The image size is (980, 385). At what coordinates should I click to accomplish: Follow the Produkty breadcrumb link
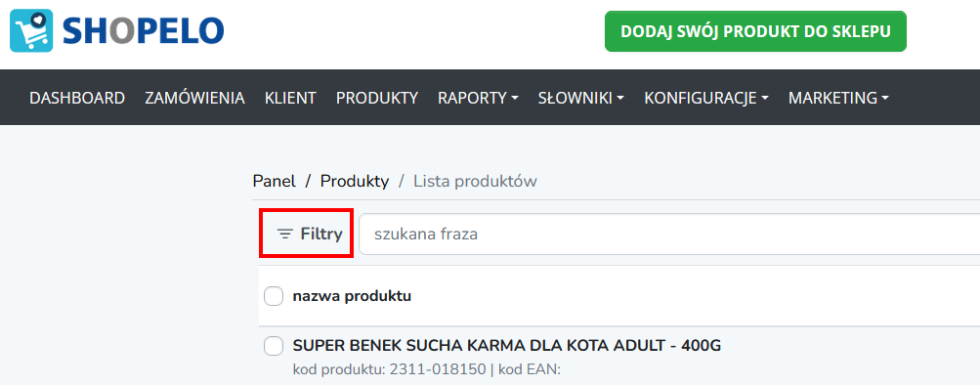pyautogui.click(x=355, y=181)
